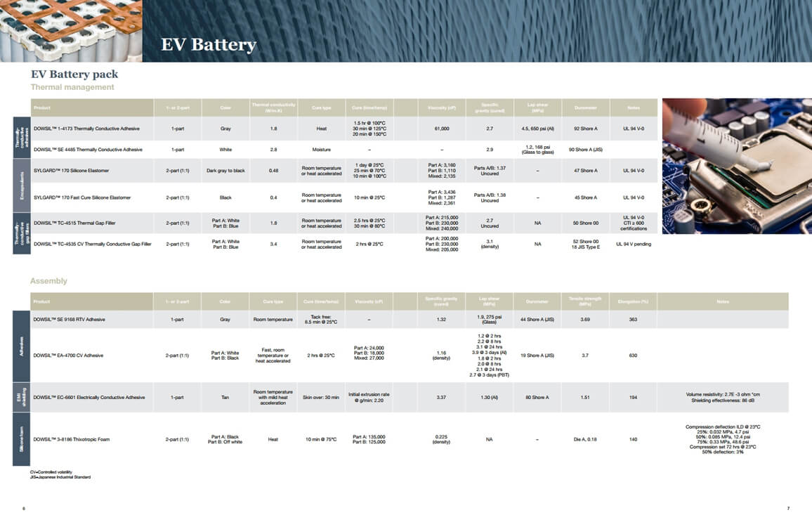The width and height of the screenshot is (812, 522).
Task: Select the "Compression deflection ILD @ 23°C" note
Action: click(x=723, y=426)
